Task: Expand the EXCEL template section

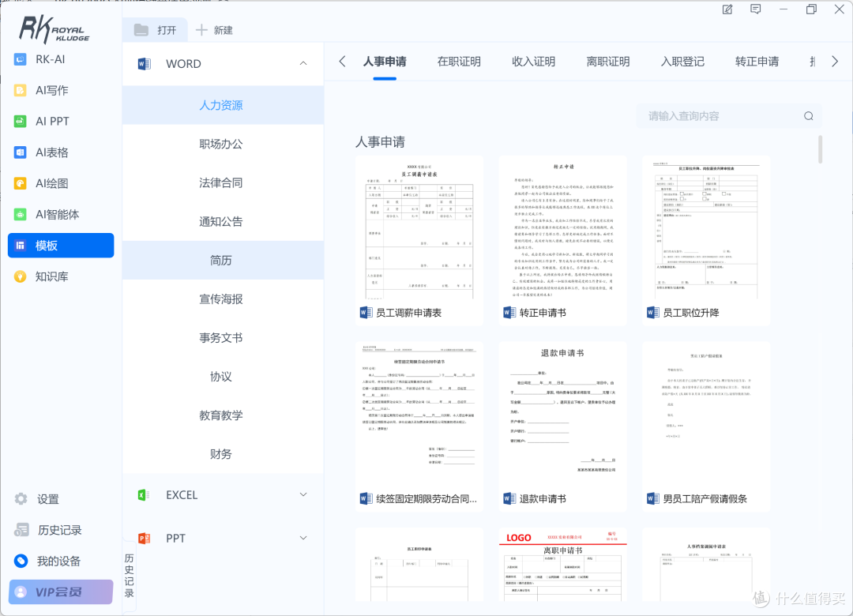Action: [303, 494]
